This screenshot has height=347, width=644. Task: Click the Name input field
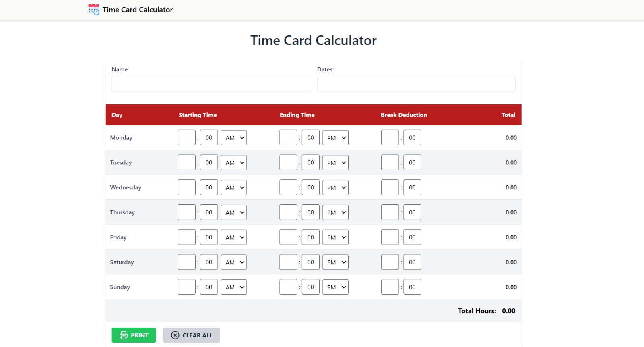pyautogui.click(x=211, y=84)
